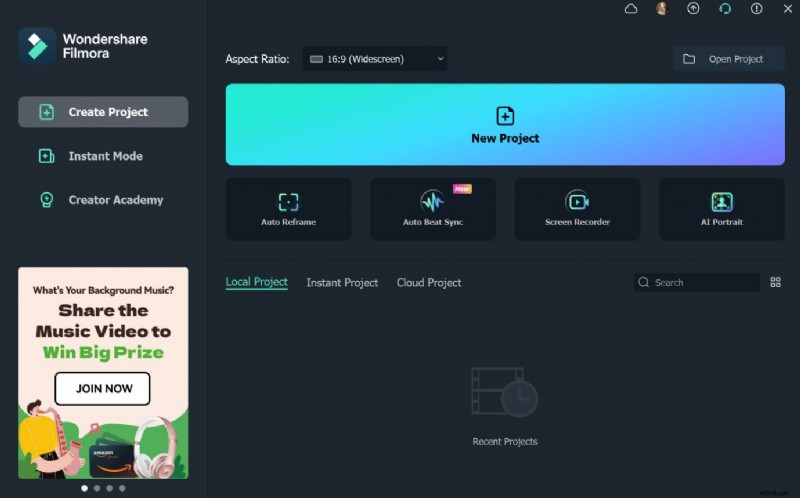This screenshot has width=800, height=498.
Task: Click the search magnifier icon
Action: click(x=643, y=282)
